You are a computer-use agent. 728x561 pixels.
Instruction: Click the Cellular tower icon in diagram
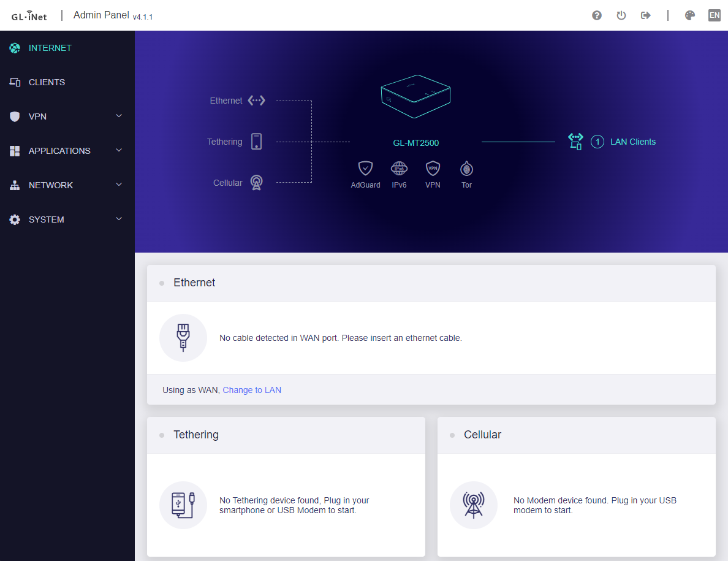(x=256, y=183)
